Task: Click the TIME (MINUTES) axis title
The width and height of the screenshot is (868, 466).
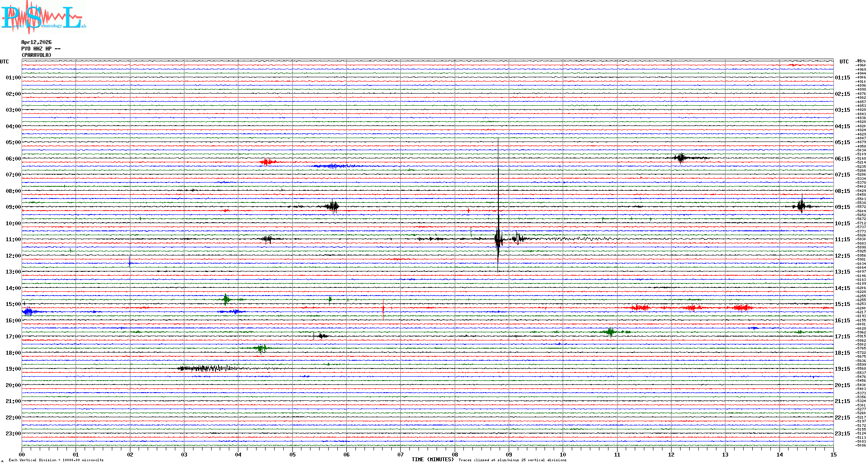Action: pos(432,460)
